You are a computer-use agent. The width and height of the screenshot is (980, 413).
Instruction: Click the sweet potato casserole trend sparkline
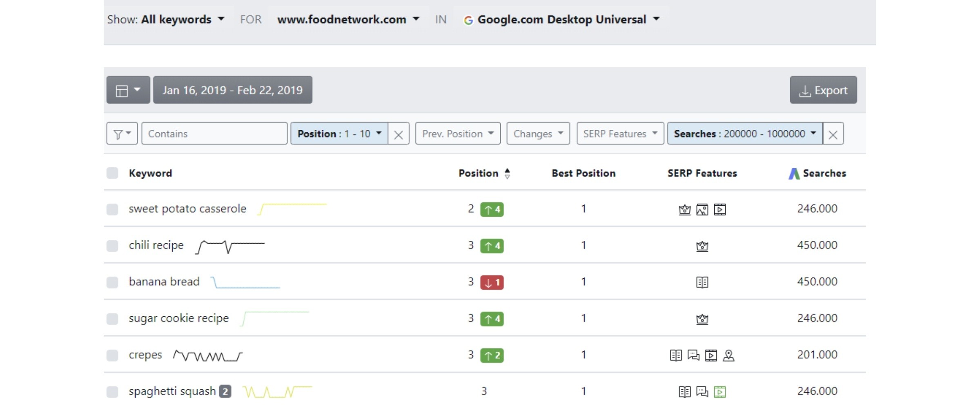[292, 209]
